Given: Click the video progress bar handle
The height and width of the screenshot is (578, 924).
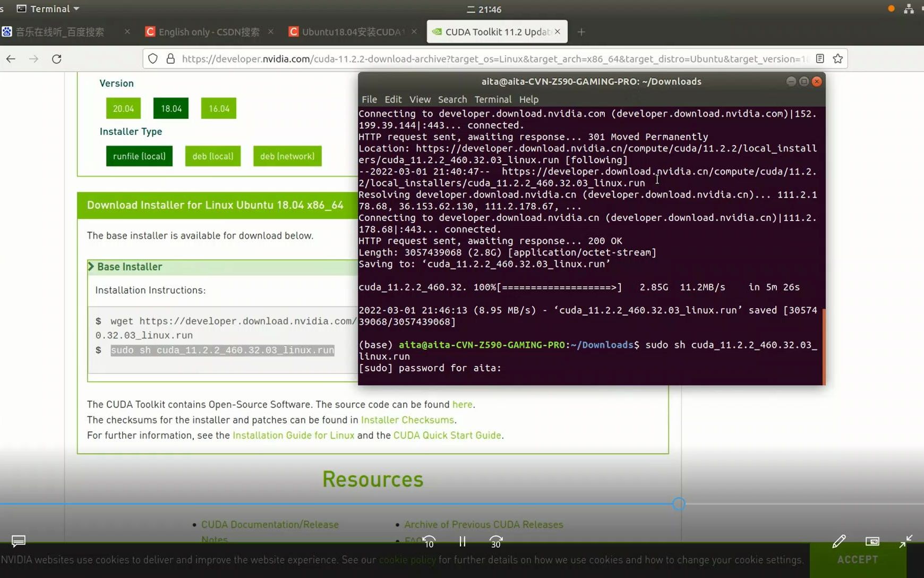Looking at the screenshot, I should click(679, 504).
